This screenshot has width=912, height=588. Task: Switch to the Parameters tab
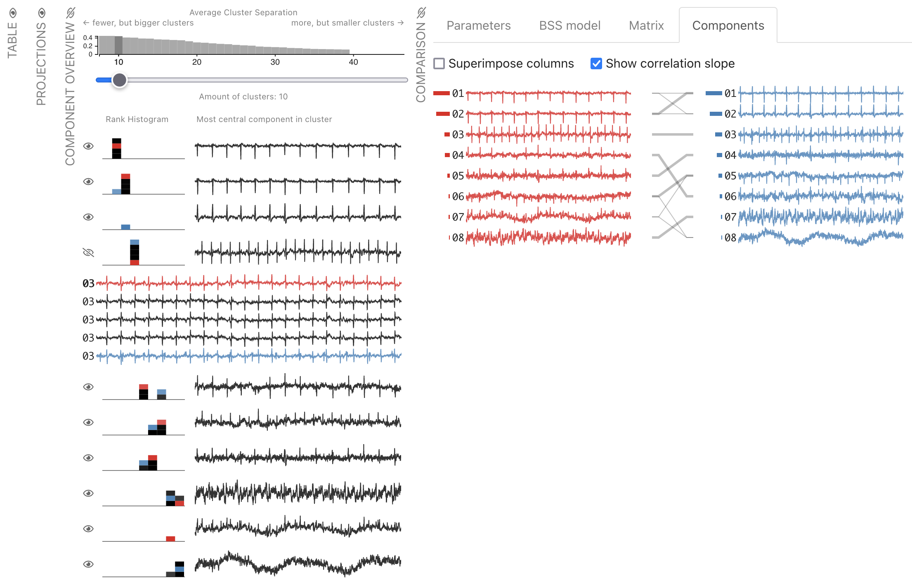point(478,26)
